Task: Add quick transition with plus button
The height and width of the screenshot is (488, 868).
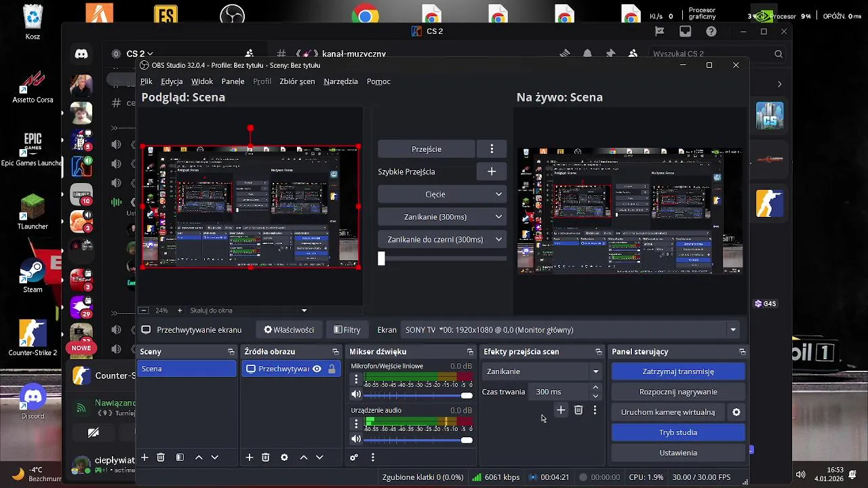Action: 492,171
